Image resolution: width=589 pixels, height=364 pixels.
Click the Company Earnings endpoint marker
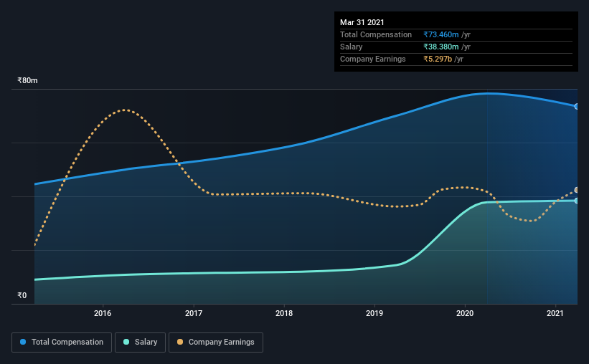[x=577, y=191]
